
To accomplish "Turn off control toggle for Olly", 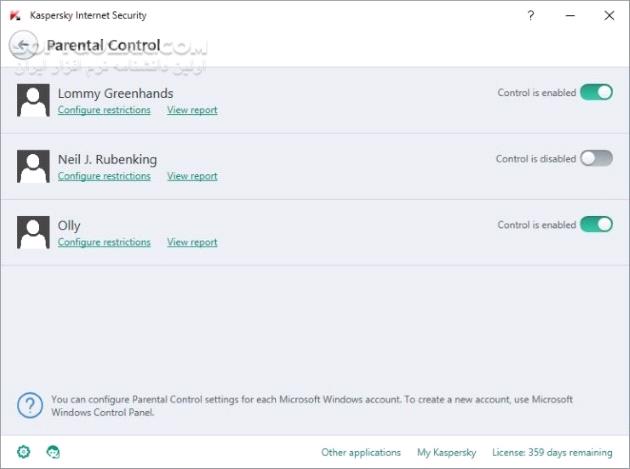I will pos(596,224).
